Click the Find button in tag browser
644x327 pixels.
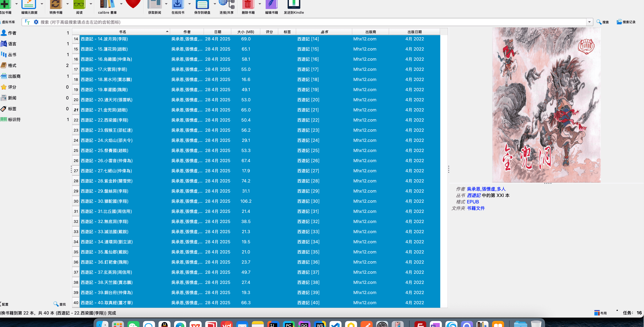[x=59, y=304]
